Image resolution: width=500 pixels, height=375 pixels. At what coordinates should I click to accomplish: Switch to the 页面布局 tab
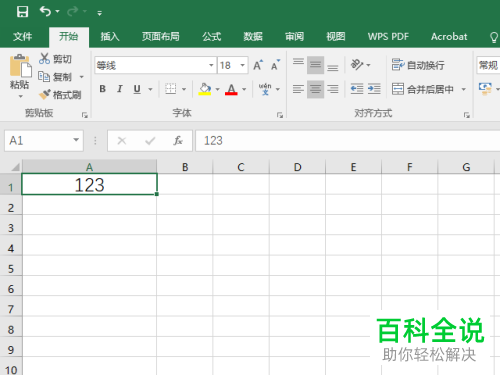point(161,36)
